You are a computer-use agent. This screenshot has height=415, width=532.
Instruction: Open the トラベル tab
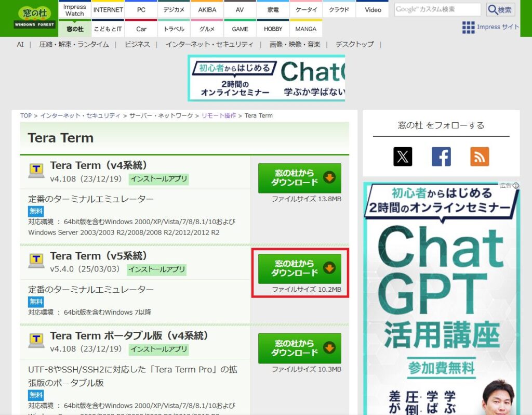click(174, 29)
